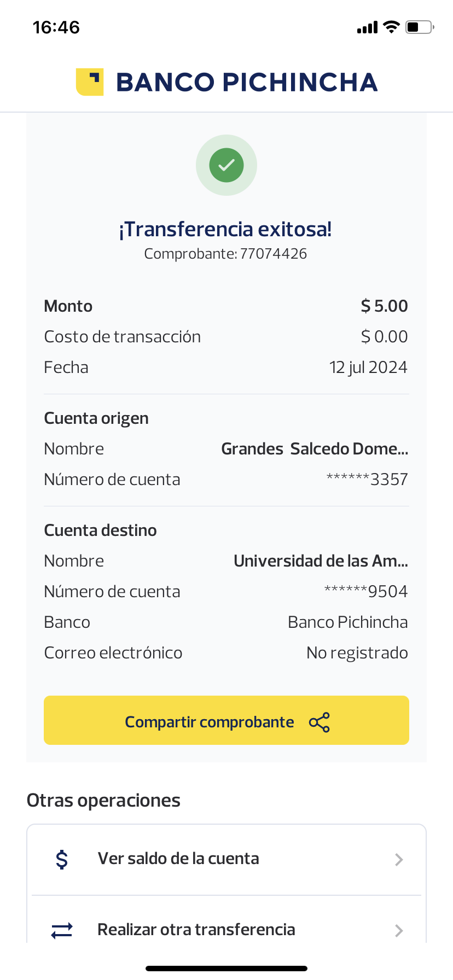Tap the truncated destination name Universidad de las Am...
This screenshot has height=980, width=453.
tap(321, 561)
